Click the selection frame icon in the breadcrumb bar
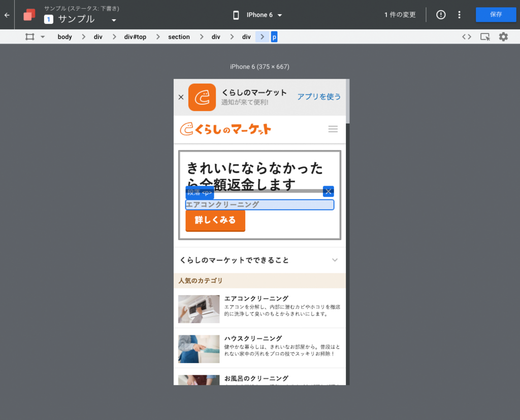The image size is (520, 420). coord(29,37)
